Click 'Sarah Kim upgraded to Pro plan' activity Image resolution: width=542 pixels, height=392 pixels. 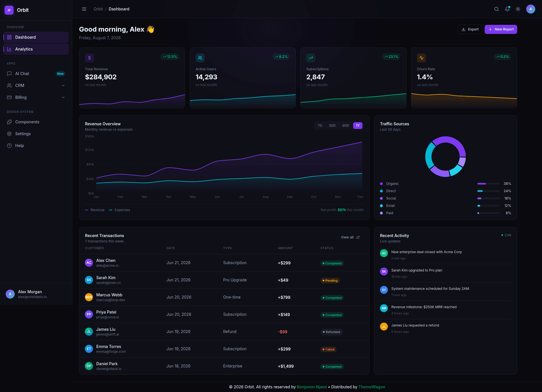coord(417,270)
